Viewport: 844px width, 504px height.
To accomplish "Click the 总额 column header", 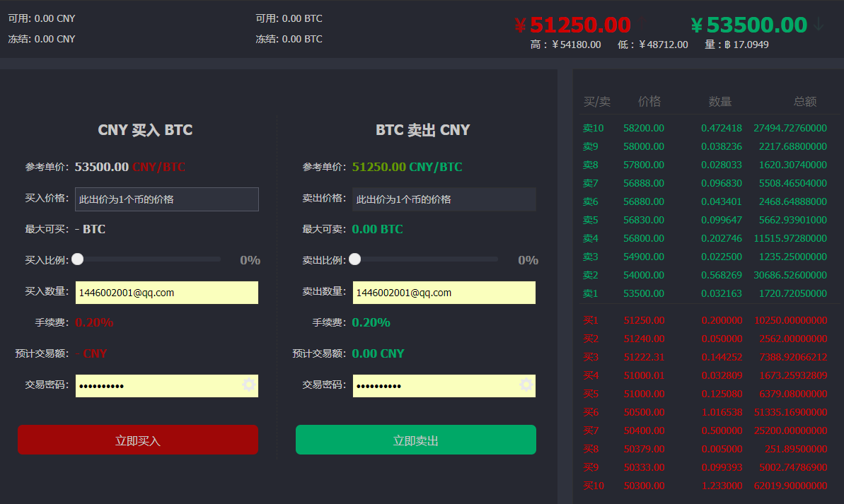I will pos(804,101).
